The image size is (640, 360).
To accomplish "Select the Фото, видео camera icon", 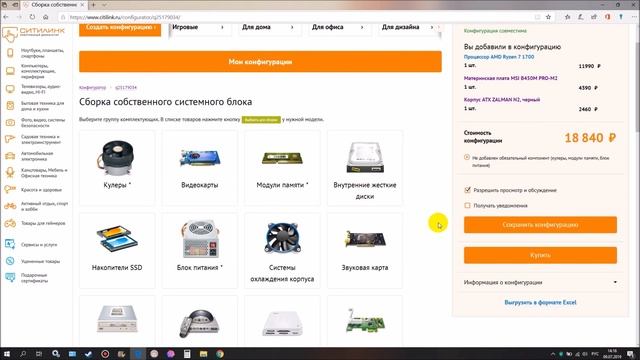I will tap(10, 122).
